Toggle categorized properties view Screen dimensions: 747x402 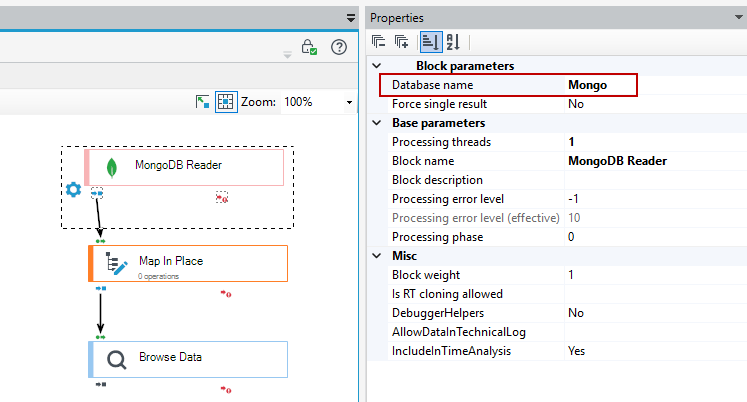click(x=431, y=42)
